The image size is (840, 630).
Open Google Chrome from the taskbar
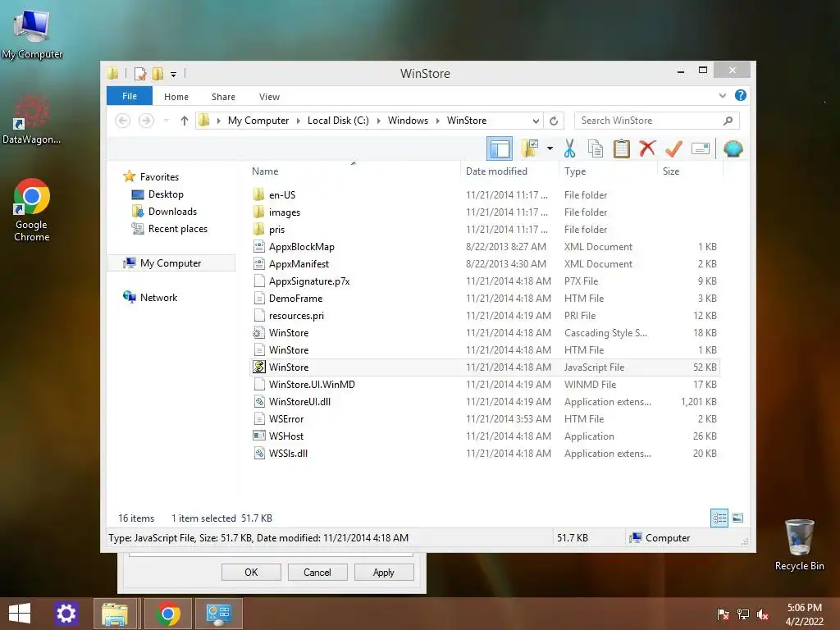pos(167,614)
